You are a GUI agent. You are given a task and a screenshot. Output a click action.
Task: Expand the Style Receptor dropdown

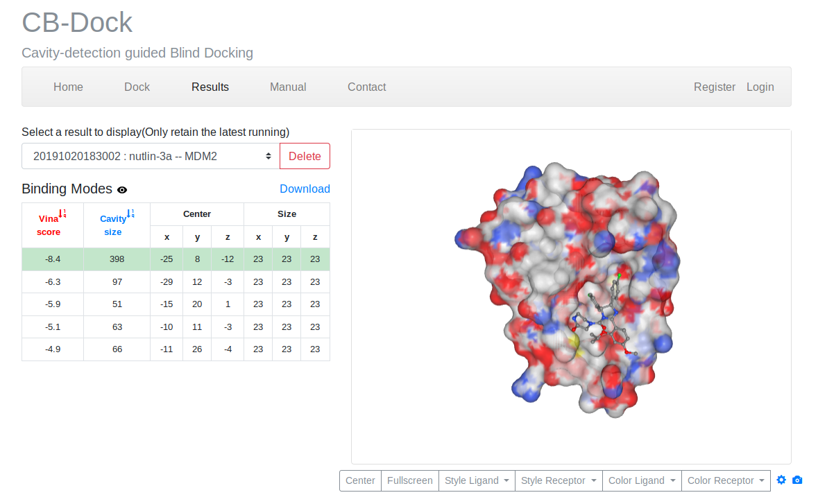click(x=560, y=480)
